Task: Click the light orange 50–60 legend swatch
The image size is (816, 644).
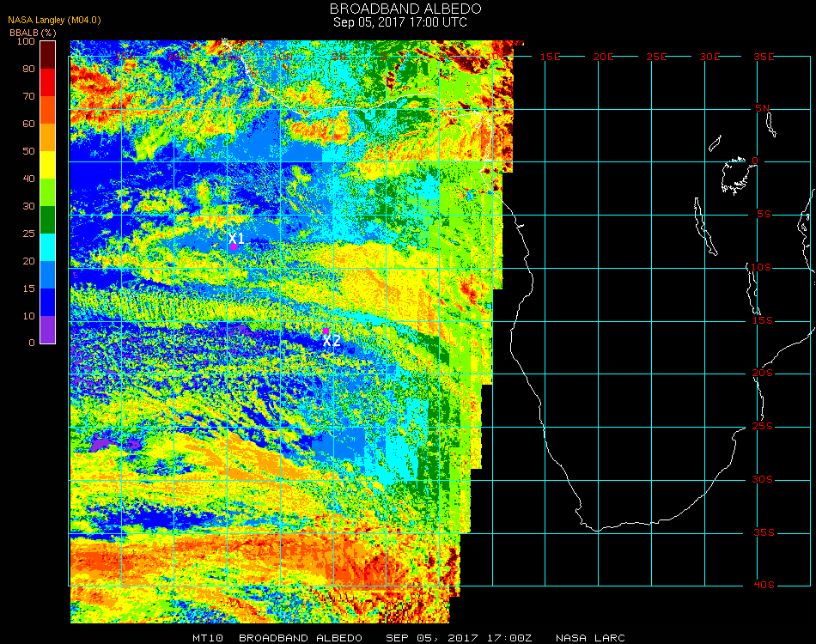Action: point(48,137)
